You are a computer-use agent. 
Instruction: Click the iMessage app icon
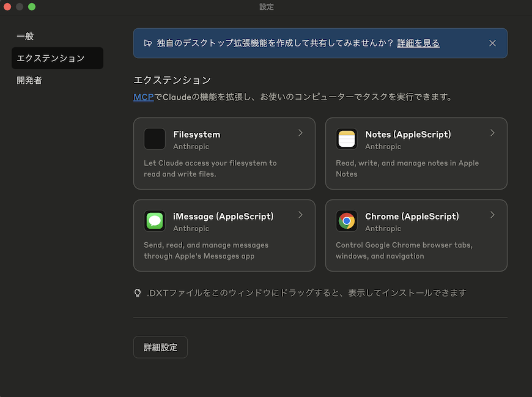click(x=155, y=221)
